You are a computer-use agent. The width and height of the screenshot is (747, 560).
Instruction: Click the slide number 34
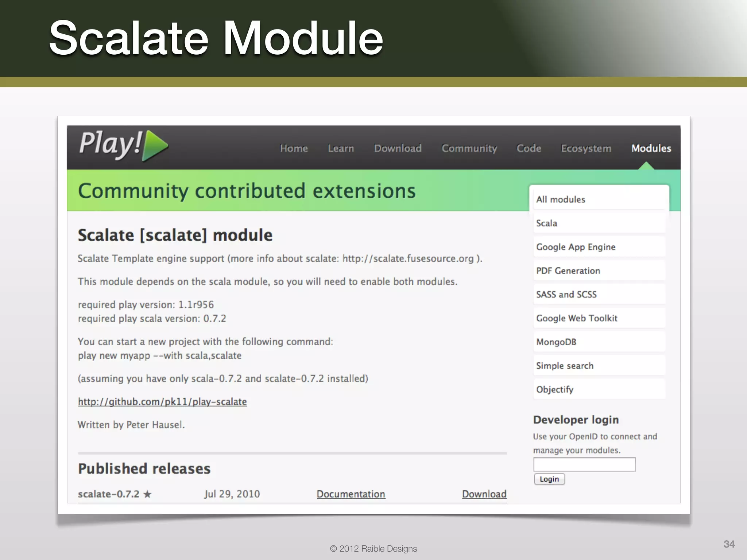(729, 544)
